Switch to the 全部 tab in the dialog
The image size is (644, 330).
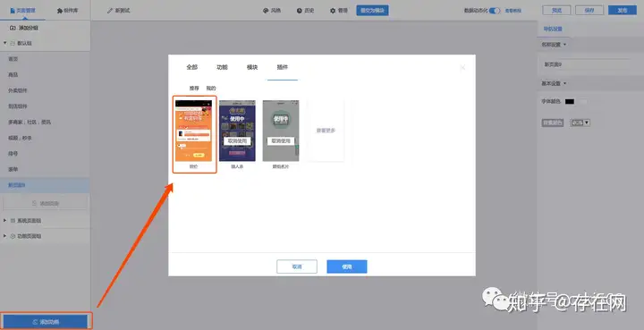[191, 67]
